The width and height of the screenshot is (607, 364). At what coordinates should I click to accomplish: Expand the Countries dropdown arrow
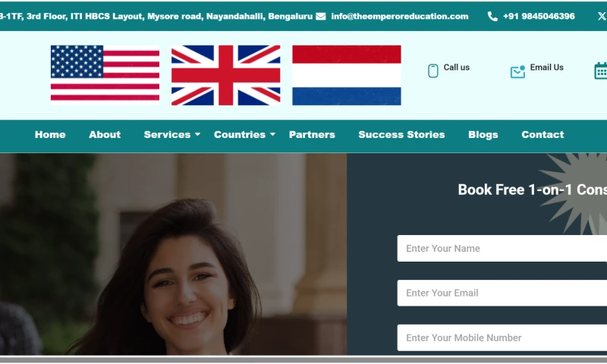pos(272,135)
